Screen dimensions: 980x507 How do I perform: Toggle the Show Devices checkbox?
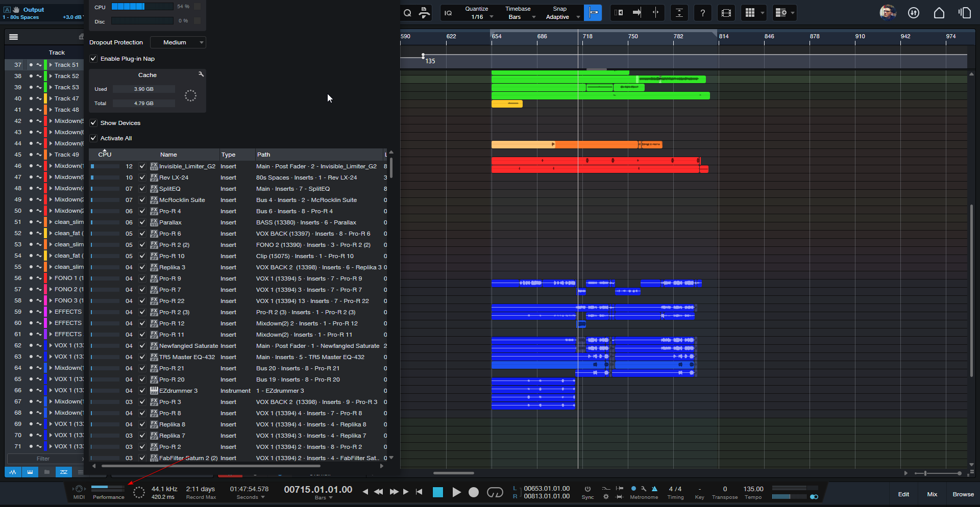[93, 123]
